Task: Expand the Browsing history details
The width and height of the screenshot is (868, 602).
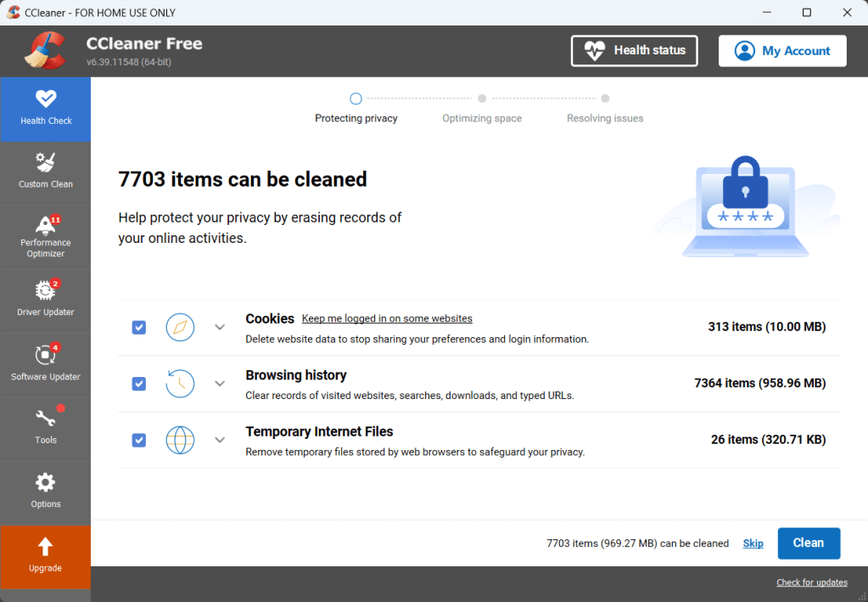Action: pyautogui.click(x=220, y=384)
